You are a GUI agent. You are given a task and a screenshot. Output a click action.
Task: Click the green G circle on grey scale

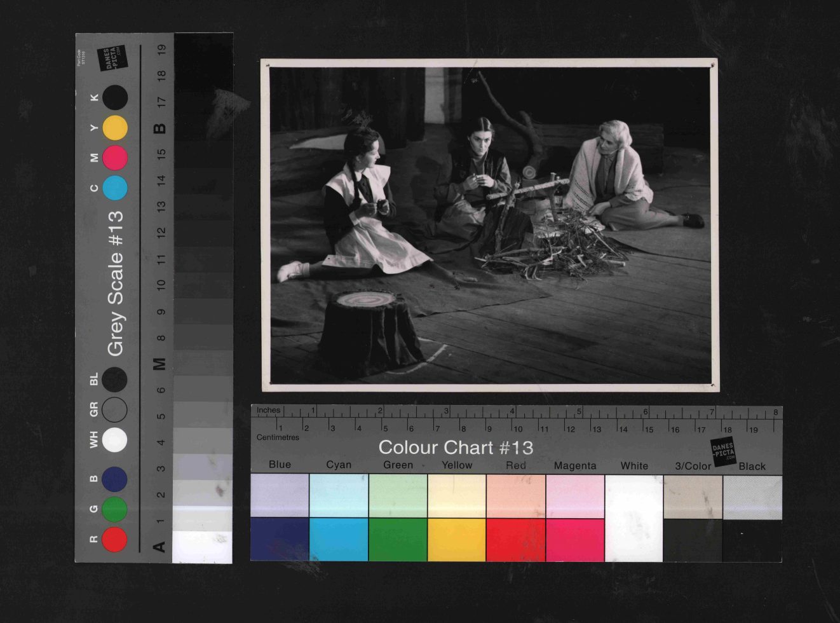[115, 509]
